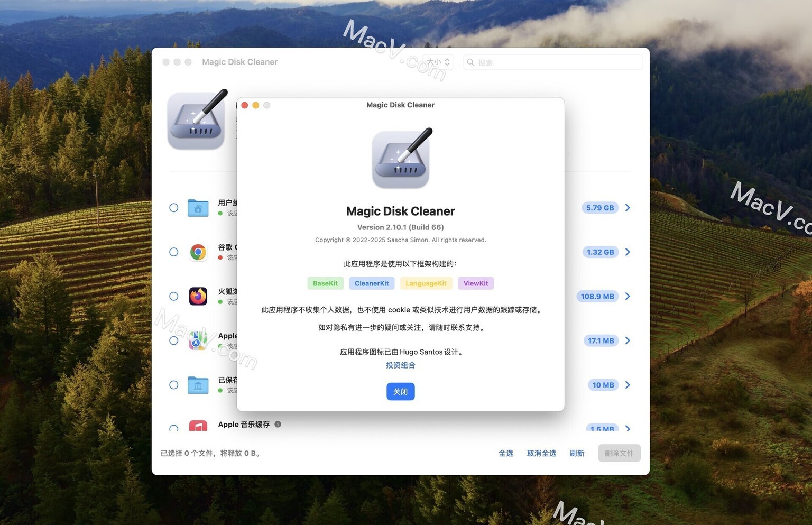
Task: Expand the 17.1 MB row chevron
Action: coord(628,340)
